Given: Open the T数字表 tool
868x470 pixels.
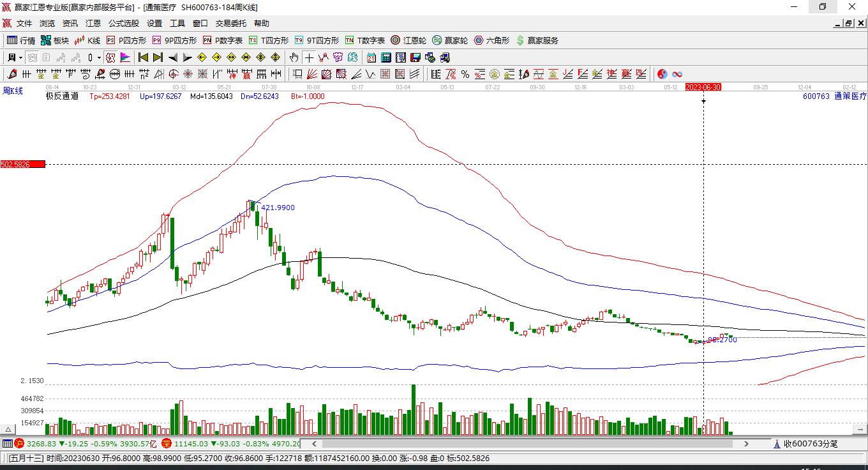Looking at the screenshot, I should pos(365,40).
